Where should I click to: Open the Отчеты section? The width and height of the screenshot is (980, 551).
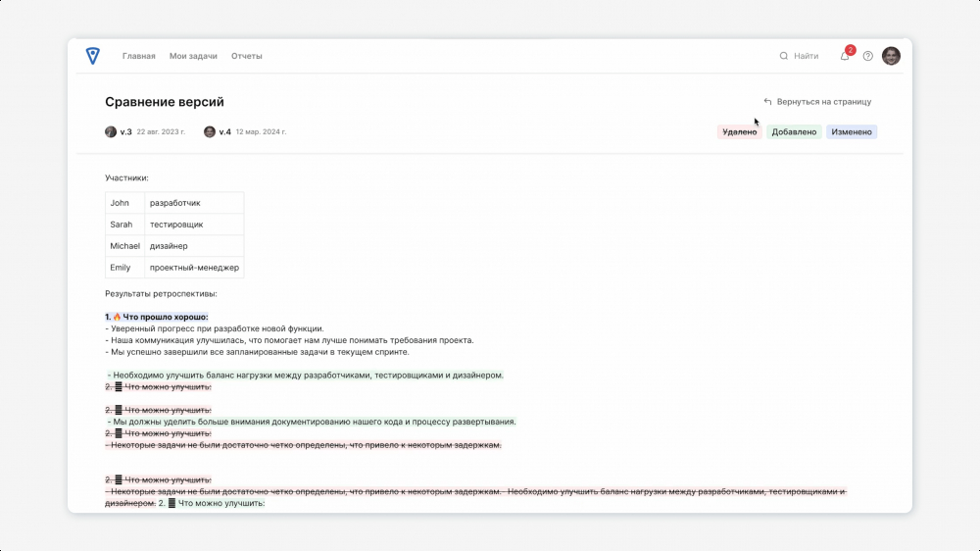point(247,56)
